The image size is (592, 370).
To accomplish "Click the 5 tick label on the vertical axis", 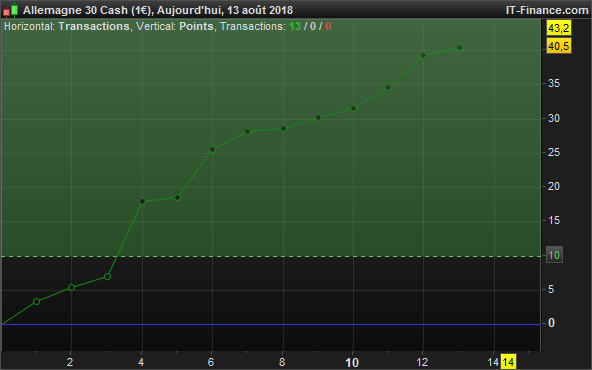I will (x=551, y=289).
